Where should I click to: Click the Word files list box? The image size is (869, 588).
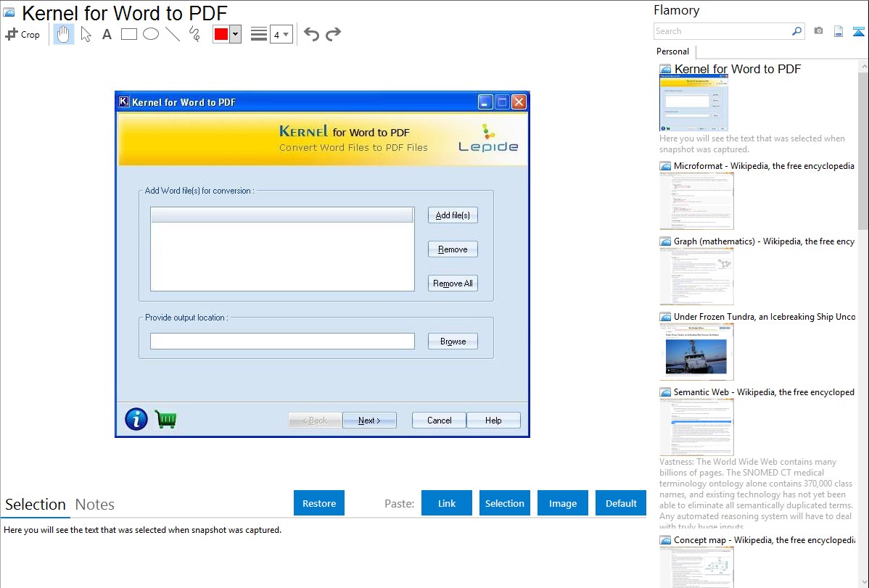(x=282, y=249)
